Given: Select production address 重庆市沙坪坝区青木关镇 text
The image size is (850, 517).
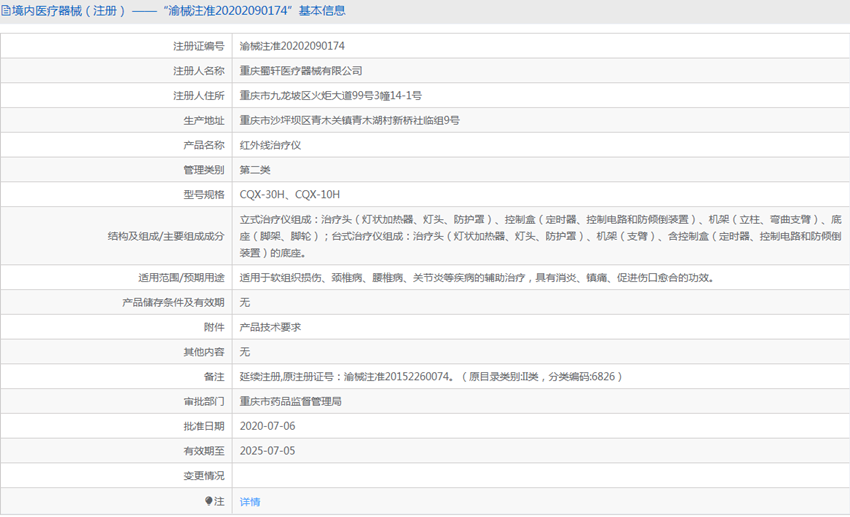Looking at the screenshot, I should coord(350,120).
